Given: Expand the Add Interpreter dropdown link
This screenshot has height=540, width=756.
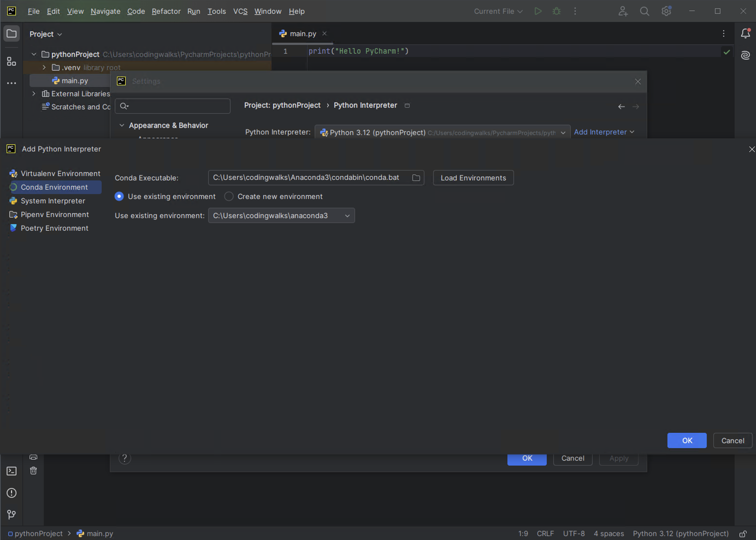Looking at the screenshot, I should click(x=604, y=132).
